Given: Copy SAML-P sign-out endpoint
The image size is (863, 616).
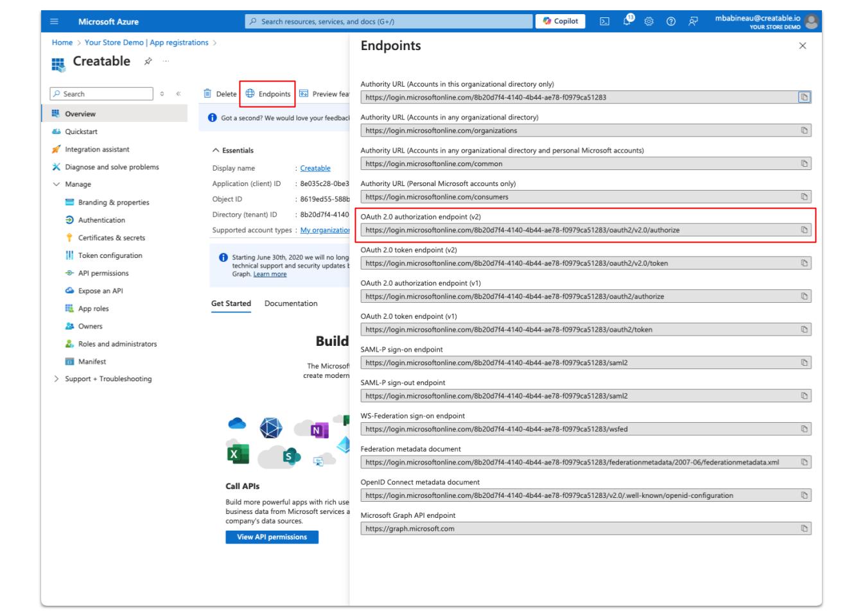Looking at the screenshot, I should (x=804, y=396).
